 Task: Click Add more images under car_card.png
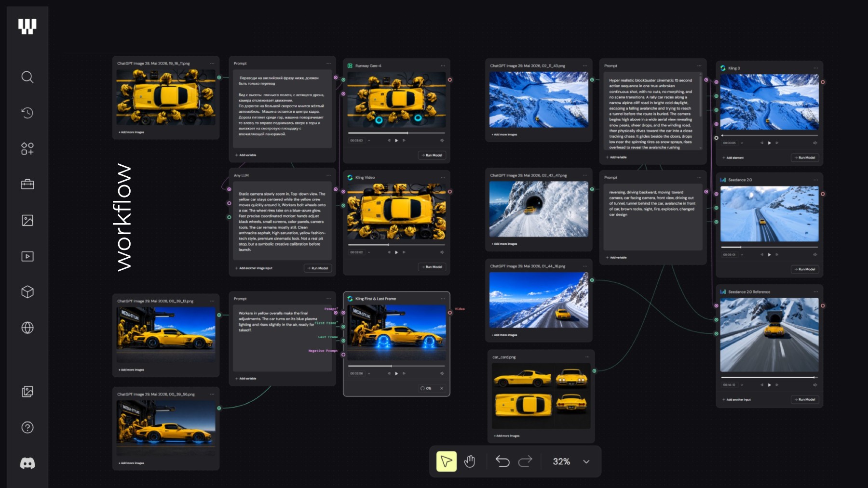[507, 436]
